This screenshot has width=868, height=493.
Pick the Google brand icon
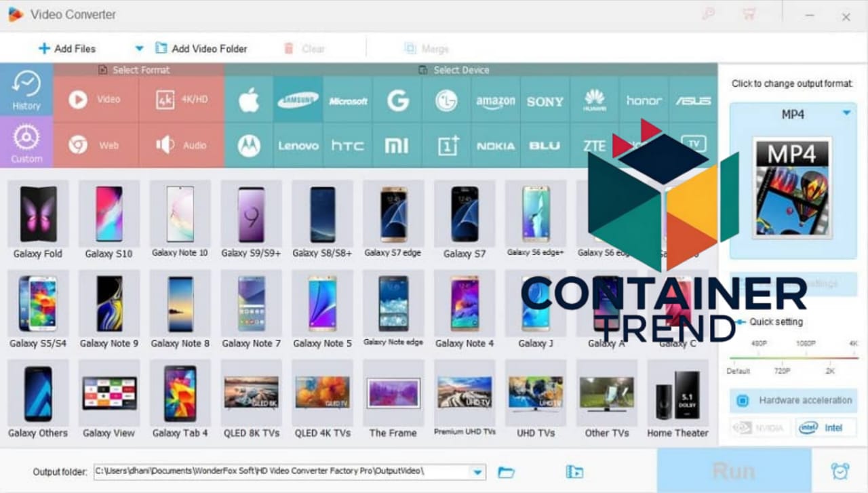tap(397, 100)
